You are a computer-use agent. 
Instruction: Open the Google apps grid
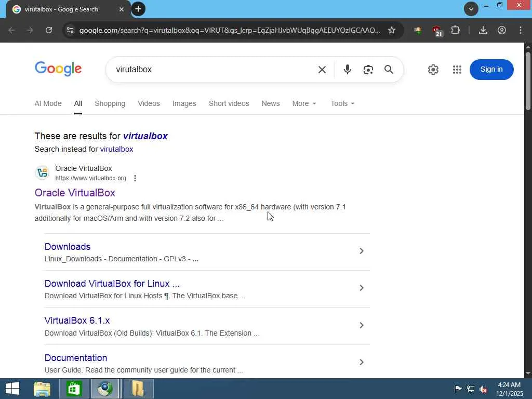457,70
